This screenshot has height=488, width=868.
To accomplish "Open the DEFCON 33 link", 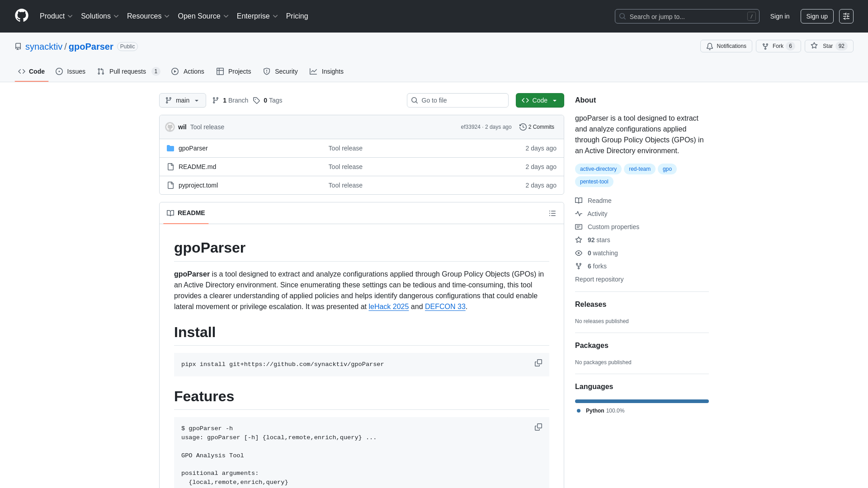I will [445, 306].
